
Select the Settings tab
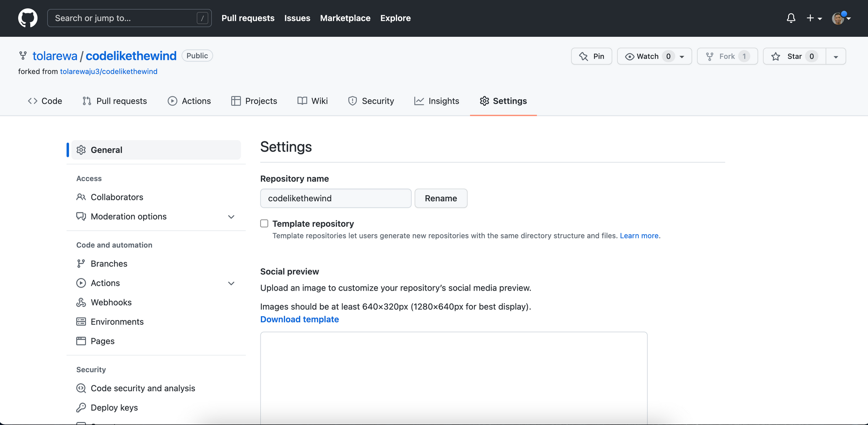503,101
